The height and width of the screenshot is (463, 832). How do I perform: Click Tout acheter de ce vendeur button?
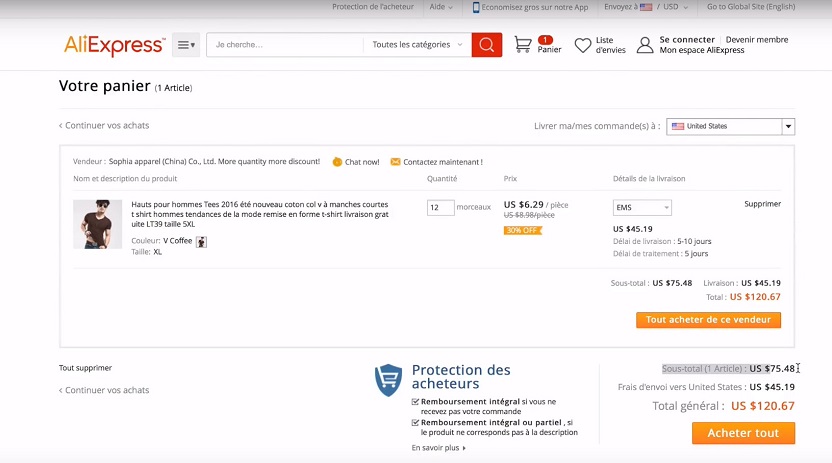(x=708, y=320)
